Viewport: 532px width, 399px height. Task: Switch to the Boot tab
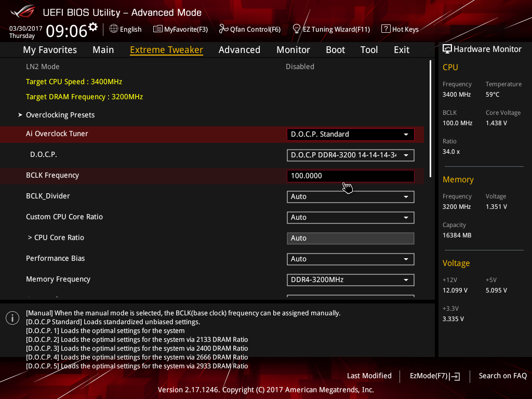[x=335, y=50]
